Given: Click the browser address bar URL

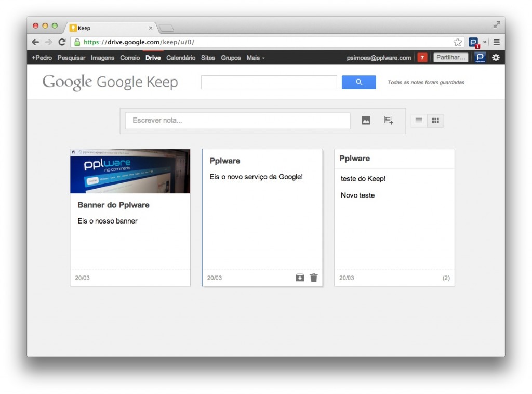Looking at the screenshot, I should (139, 42).
